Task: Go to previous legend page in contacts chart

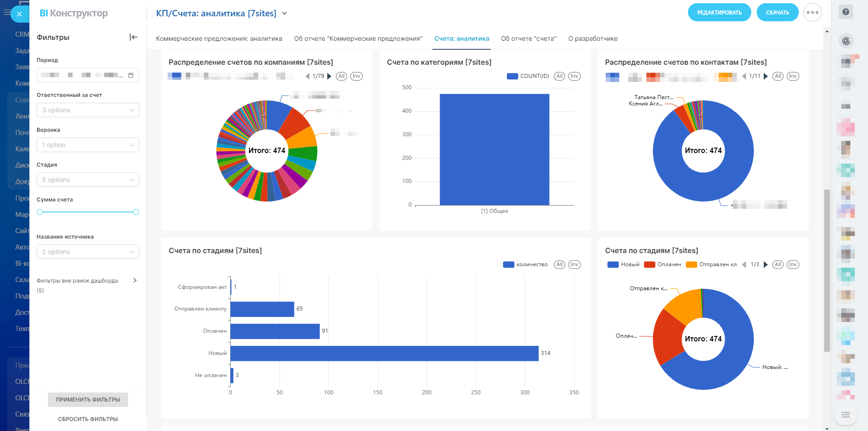Action: pos(744,76)
